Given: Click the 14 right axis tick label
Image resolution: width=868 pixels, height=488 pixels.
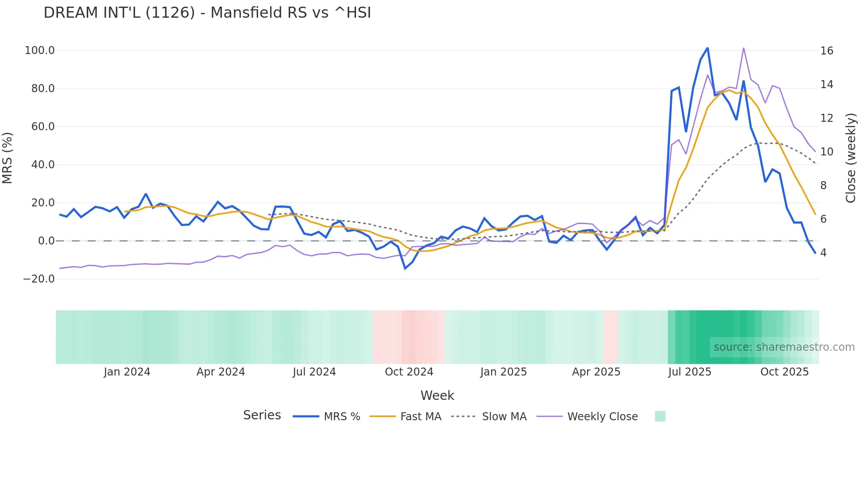Looking at the screenshot, I should point(827,85).
